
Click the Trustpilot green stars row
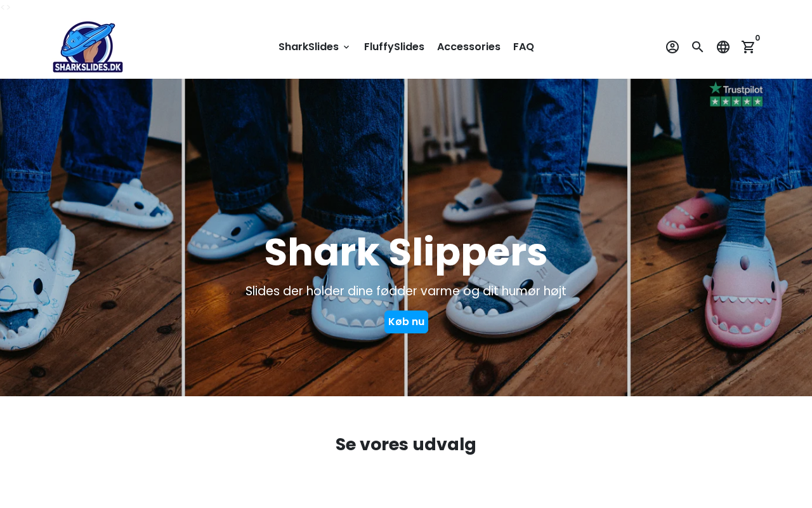pos(736,102)
